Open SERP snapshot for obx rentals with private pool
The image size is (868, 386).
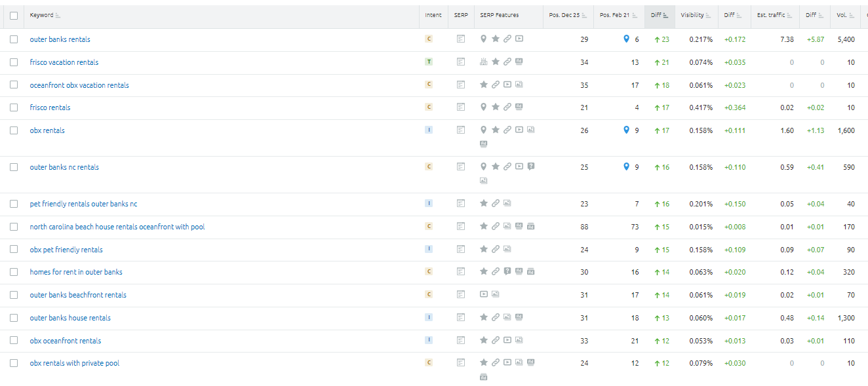click(461, 363)
